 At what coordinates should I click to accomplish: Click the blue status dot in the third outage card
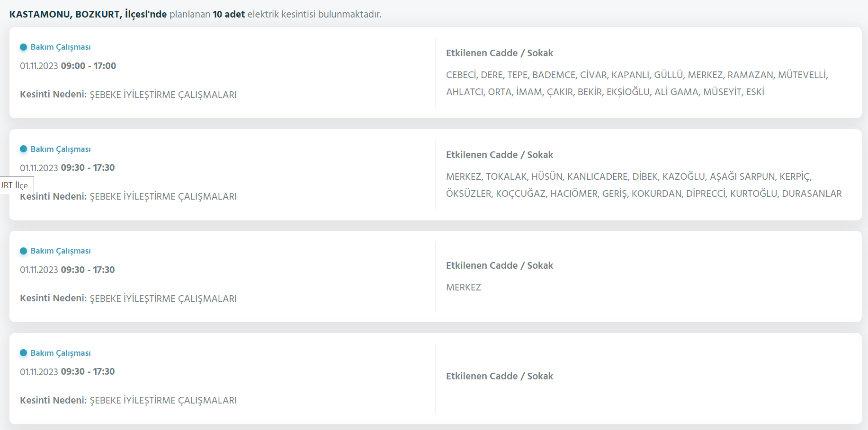click(23, 251)
